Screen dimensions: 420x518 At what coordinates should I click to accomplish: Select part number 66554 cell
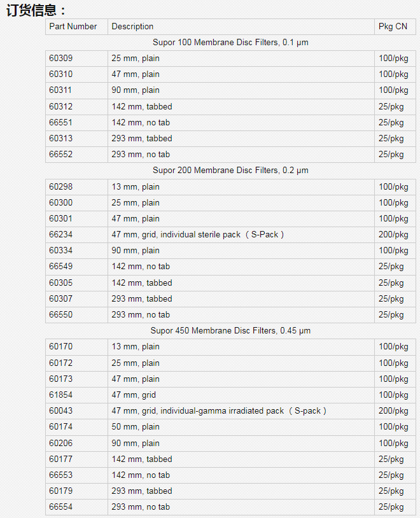pos(76,507)
